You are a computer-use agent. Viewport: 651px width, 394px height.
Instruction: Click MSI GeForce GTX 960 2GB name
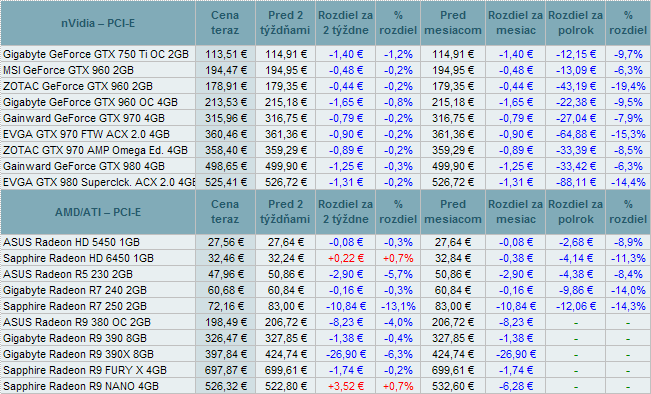[x=69, y=70]
